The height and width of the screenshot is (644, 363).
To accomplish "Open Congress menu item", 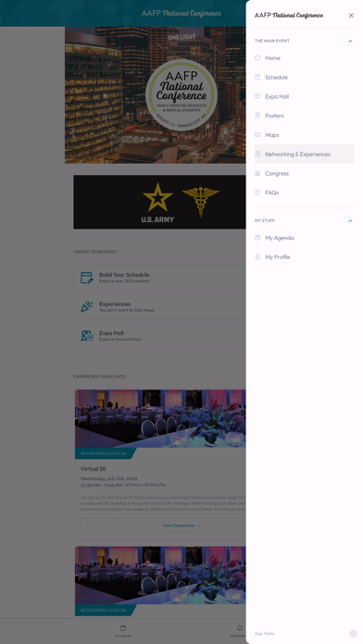I will coord(305,173).
